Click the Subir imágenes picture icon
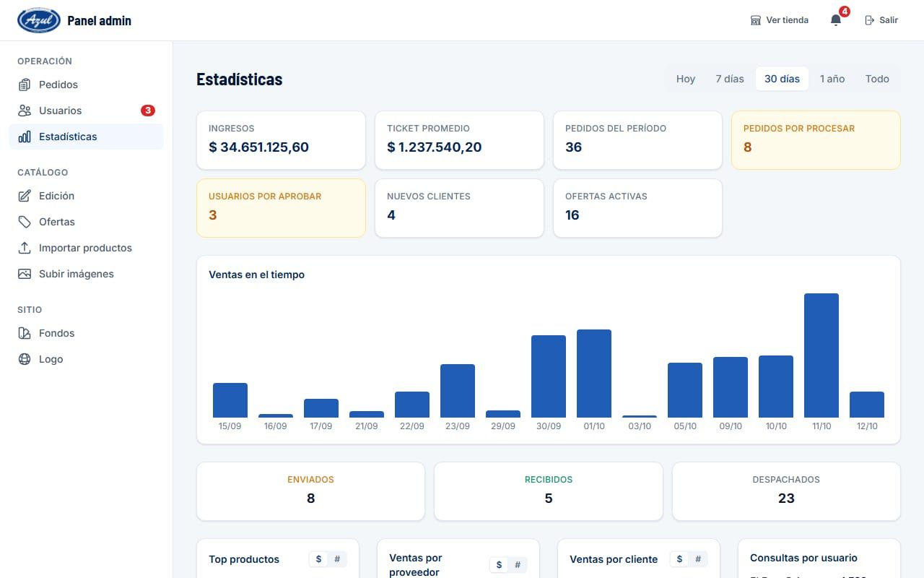This screenshot has width=924, height=578. (25, 274)
